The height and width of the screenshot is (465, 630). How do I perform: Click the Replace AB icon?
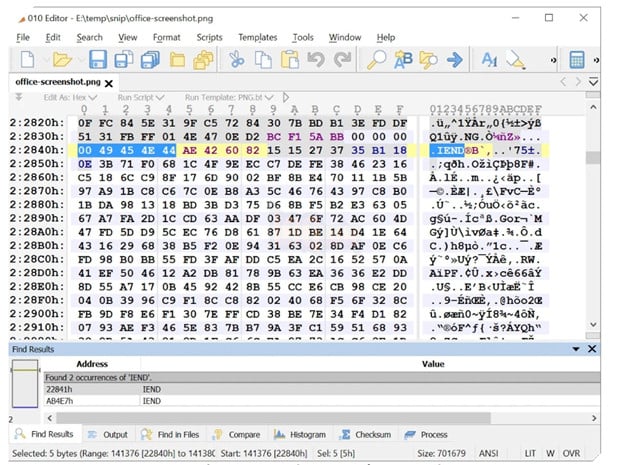(403, 60)
